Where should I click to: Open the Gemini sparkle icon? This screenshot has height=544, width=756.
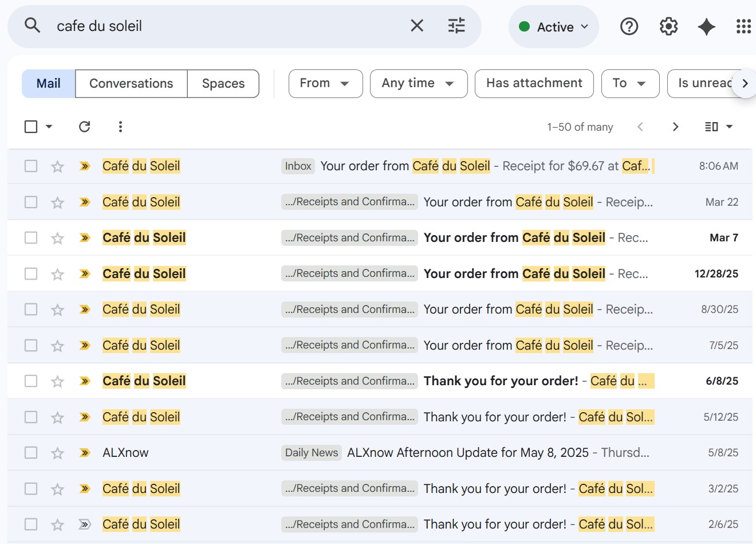(706, 26)
